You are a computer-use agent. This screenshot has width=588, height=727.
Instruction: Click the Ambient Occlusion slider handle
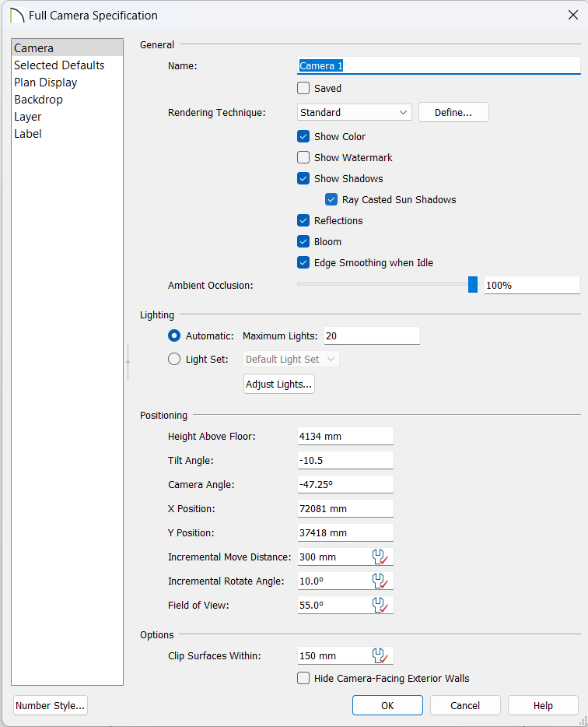[473, 285]
